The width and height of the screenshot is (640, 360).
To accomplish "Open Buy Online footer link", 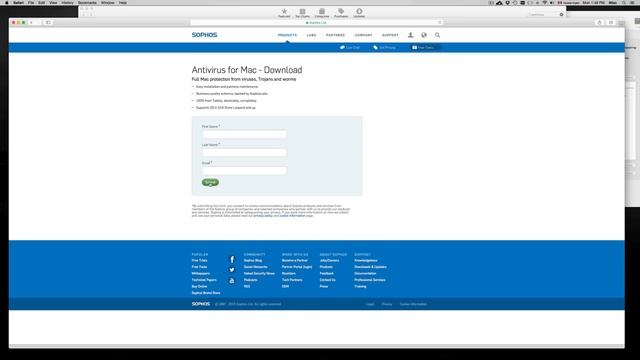I will 200,287.
